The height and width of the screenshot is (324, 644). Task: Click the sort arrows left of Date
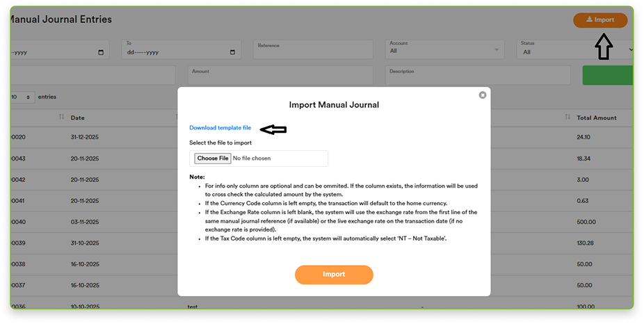pos(61,118)
